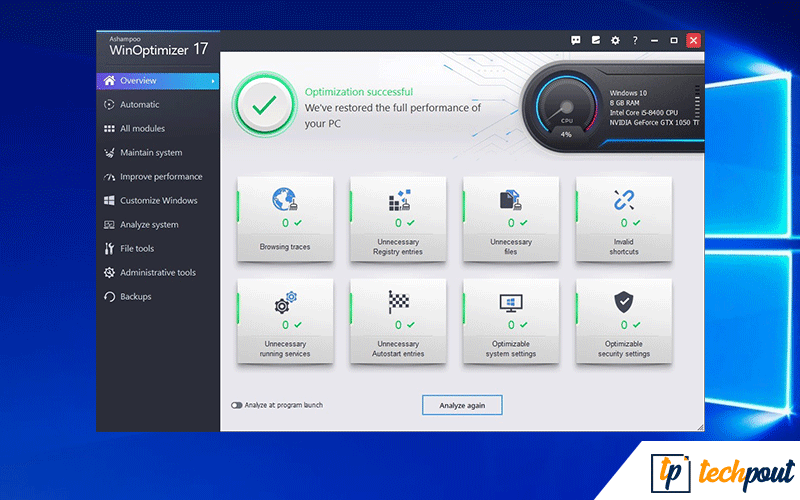This screenshot has width=800, height=500.
Task: Click the Invalid shortcuts broken-link icon
Action: point(624,200)
